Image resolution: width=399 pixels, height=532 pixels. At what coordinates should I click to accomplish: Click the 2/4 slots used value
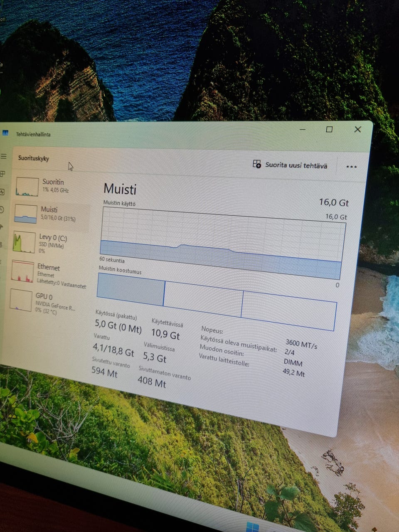pos(290,352)
